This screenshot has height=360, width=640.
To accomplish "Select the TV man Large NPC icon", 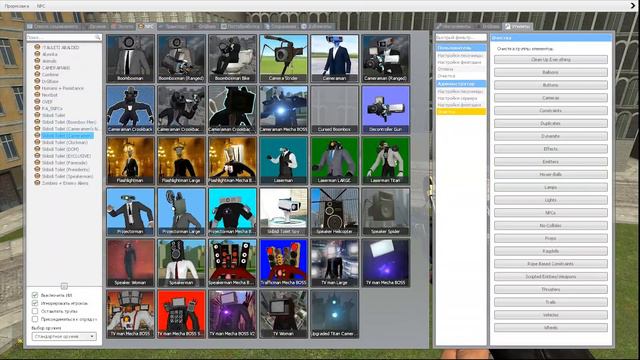I will [334, 262].
